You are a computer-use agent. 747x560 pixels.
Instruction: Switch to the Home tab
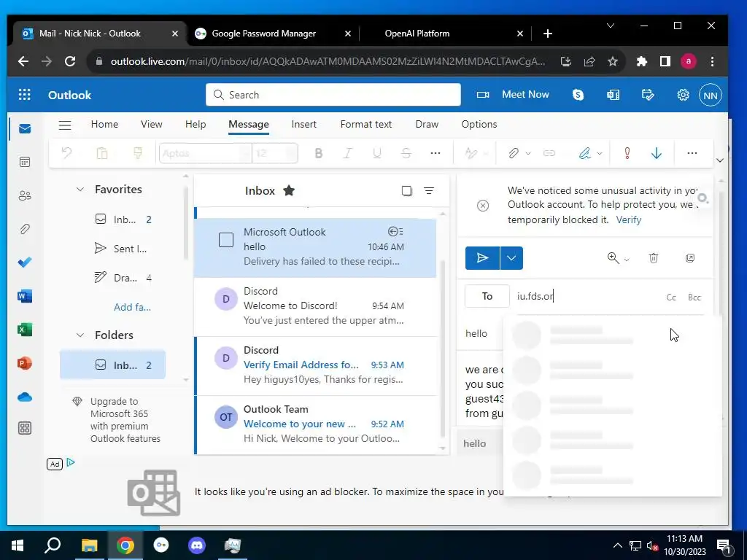click(104, 124)
